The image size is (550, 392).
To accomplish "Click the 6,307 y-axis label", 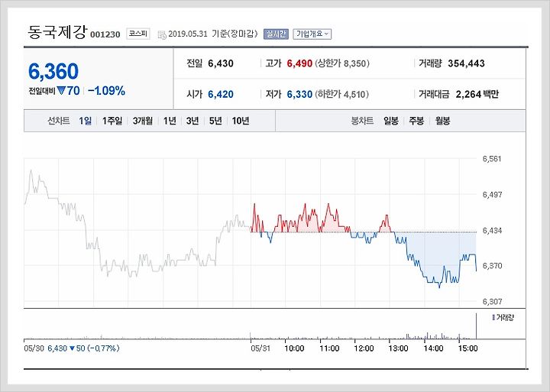I will (492, 302).
